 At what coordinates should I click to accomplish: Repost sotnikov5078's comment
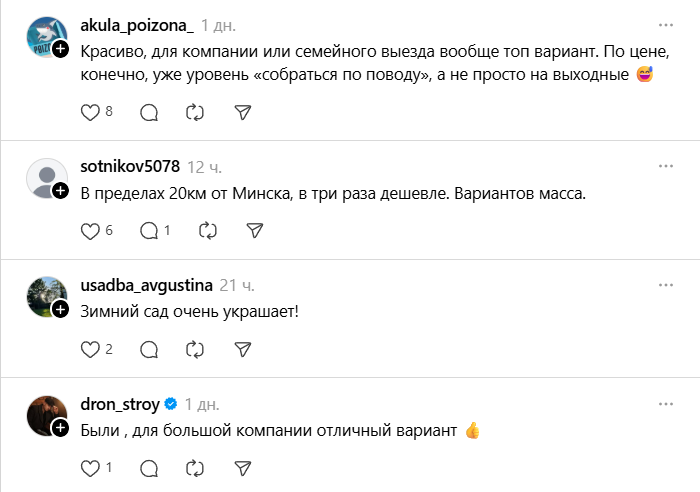coord(209,230)
